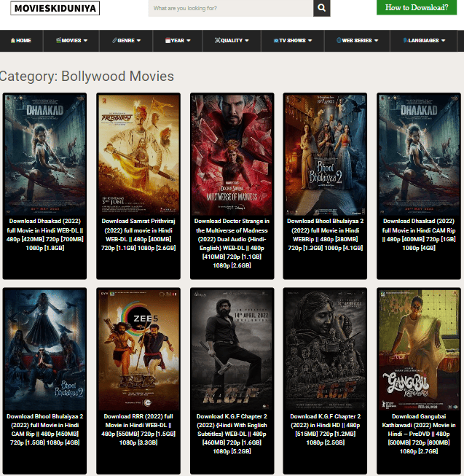Viewport: 464px width, 476px height.
Task: Click the Prithviraj poster thumbnail
Action: coord(138,155)
